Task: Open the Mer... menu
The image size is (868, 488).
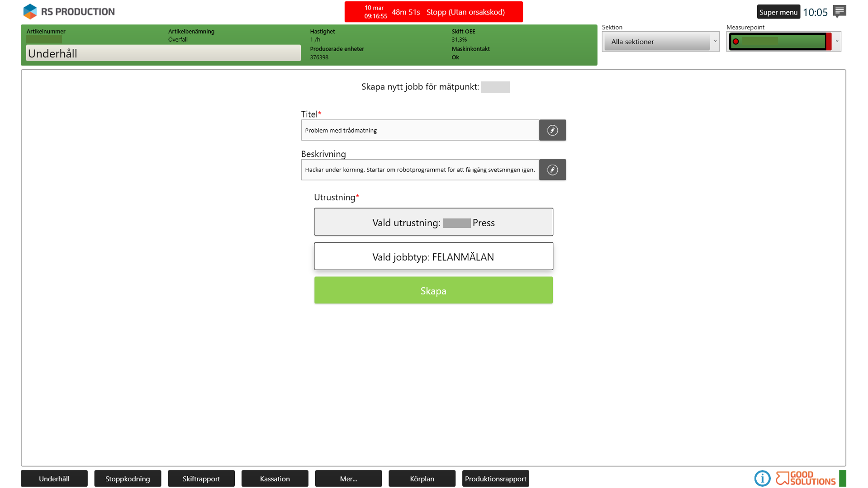Action: click(x=348, y=479)
